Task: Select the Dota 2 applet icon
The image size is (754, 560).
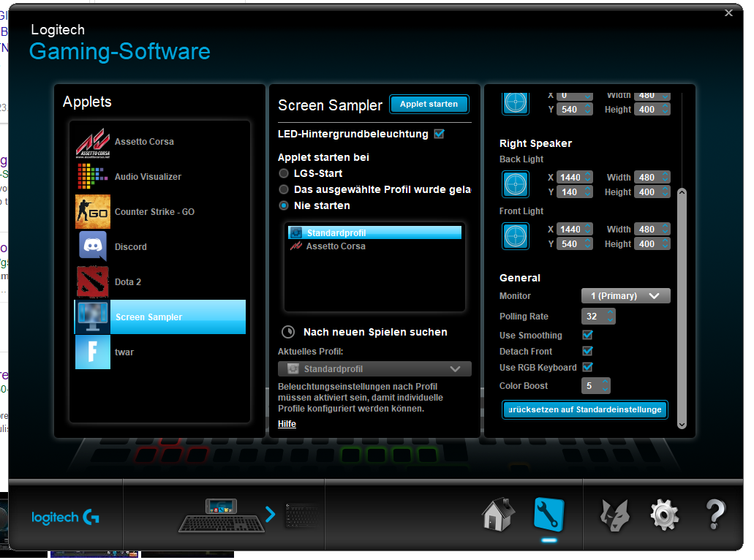Action: point(93,281)
